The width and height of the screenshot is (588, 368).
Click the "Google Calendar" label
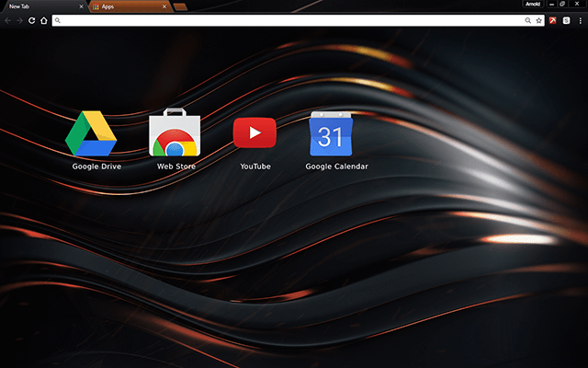click(337, 167)
